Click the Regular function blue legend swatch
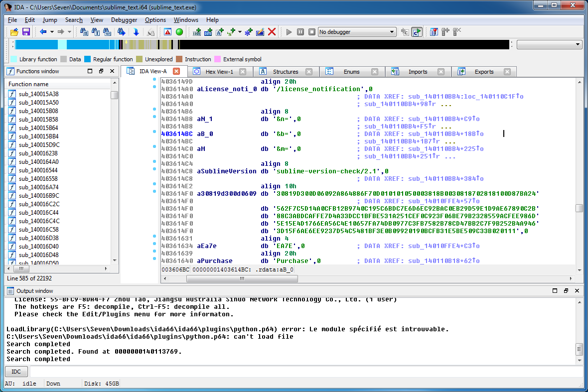The width and height of the screenshot is (588, 392). pyautogui.click(x=88, y=59)
